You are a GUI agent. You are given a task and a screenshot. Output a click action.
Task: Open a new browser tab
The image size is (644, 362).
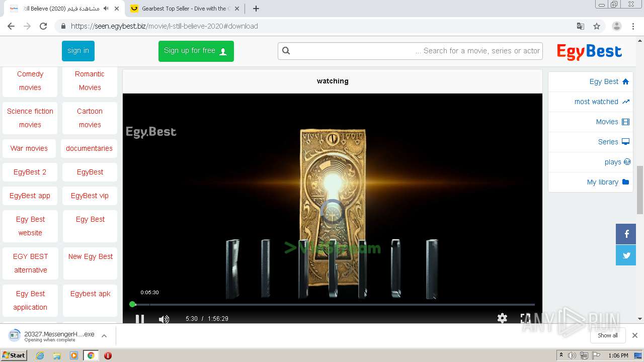tap(256, 9)
